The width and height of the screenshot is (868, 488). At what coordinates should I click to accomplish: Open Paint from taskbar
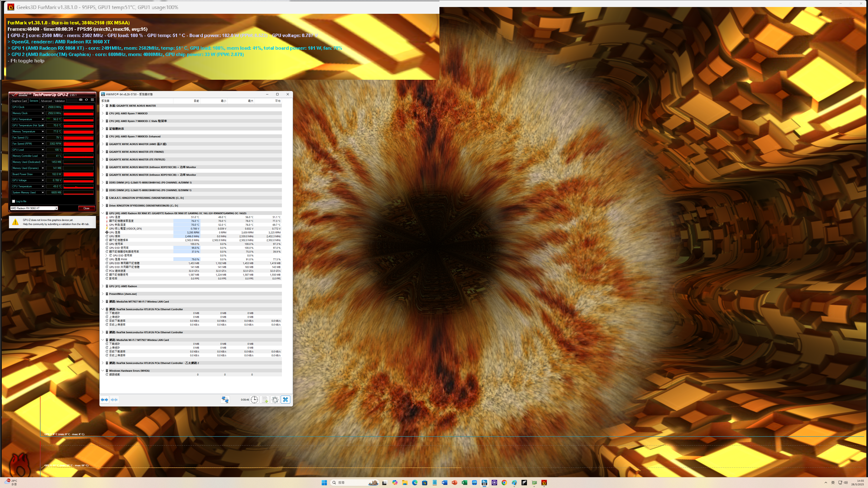(x=514, y=483)
